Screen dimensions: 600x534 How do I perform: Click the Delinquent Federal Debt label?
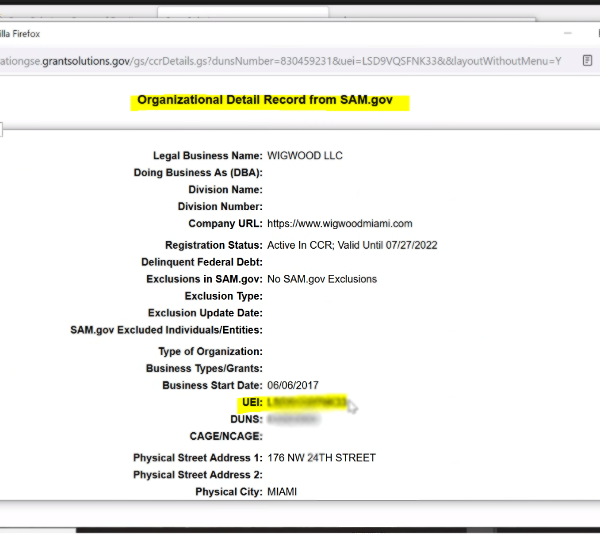pyautogui.click(x=202, y=262)
